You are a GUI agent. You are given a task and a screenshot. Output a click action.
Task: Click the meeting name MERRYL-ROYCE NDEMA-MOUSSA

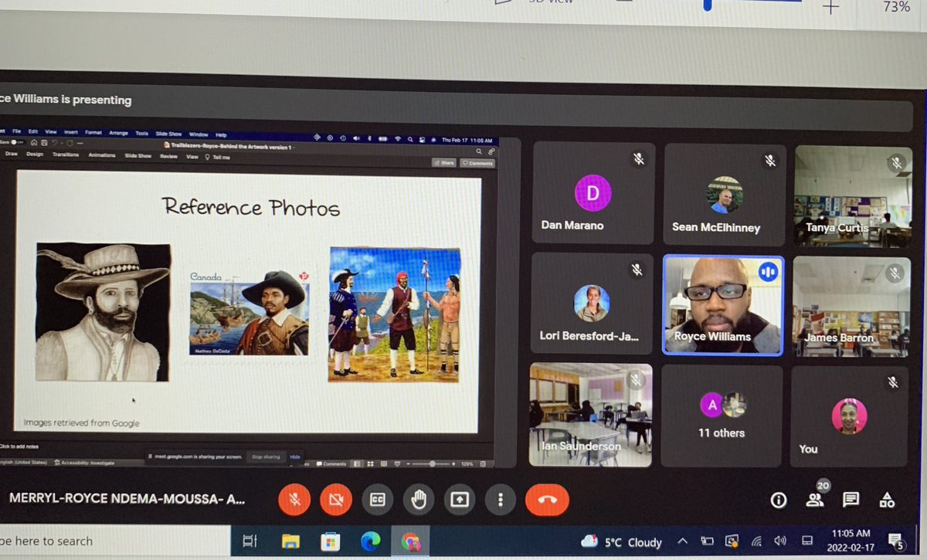pos(127,499)
